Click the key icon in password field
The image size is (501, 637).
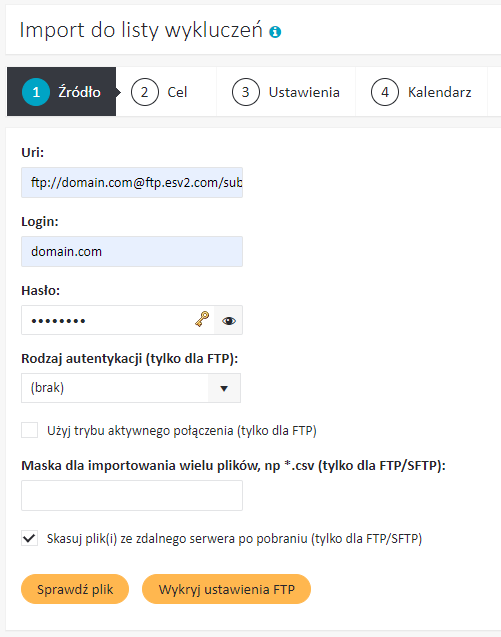click(x=202, y=319)
